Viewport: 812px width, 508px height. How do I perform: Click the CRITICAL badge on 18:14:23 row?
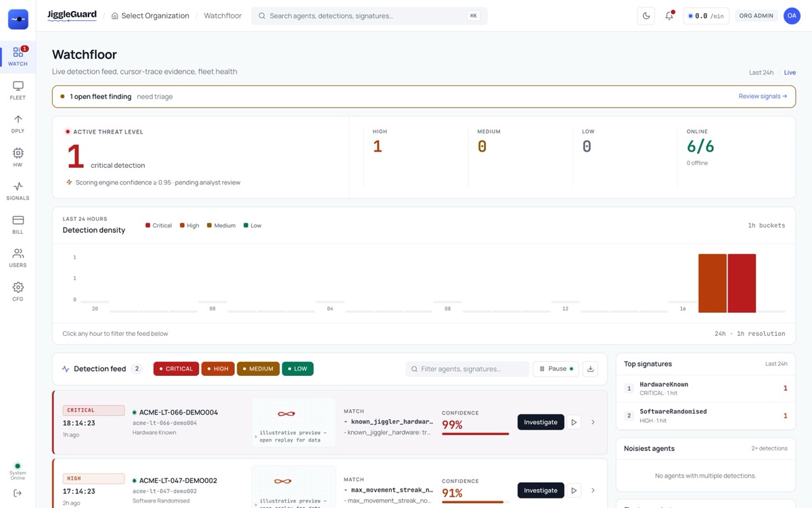pyautogui.click(x=93, y=410)
